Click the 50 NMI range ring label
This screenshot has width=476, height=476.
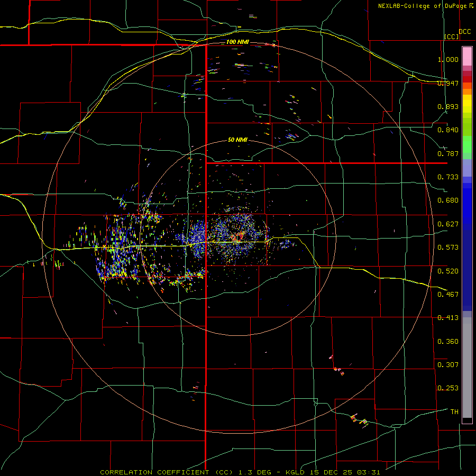point(237,140)
